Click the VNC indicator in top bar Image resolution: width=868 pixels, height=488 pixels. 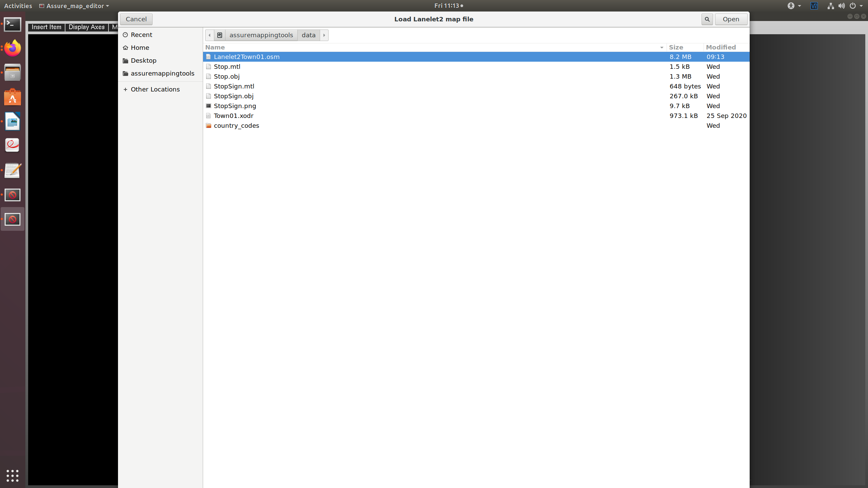point(814,6)
